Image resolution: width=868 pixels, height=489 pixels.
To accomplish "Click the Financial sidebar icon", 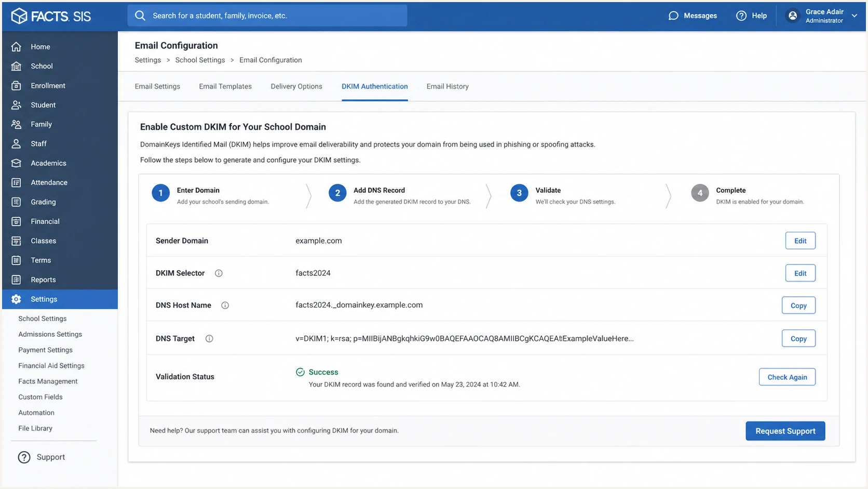I will (x=17, y=221).
